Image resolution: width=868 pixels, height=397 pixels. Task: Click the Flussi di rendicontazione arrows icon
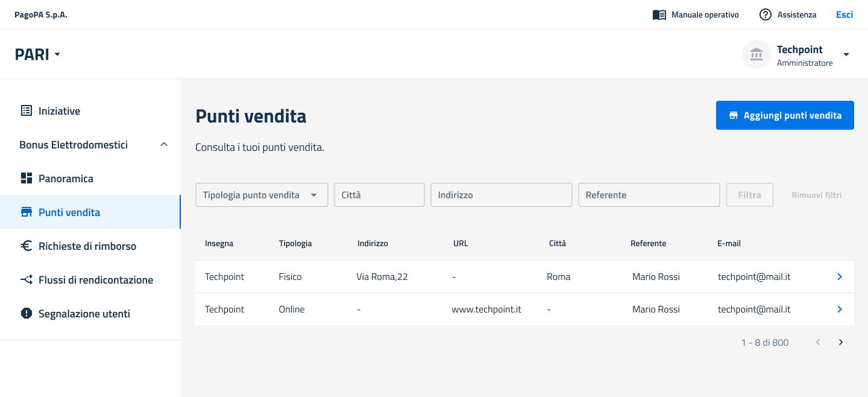pos(26,280)
